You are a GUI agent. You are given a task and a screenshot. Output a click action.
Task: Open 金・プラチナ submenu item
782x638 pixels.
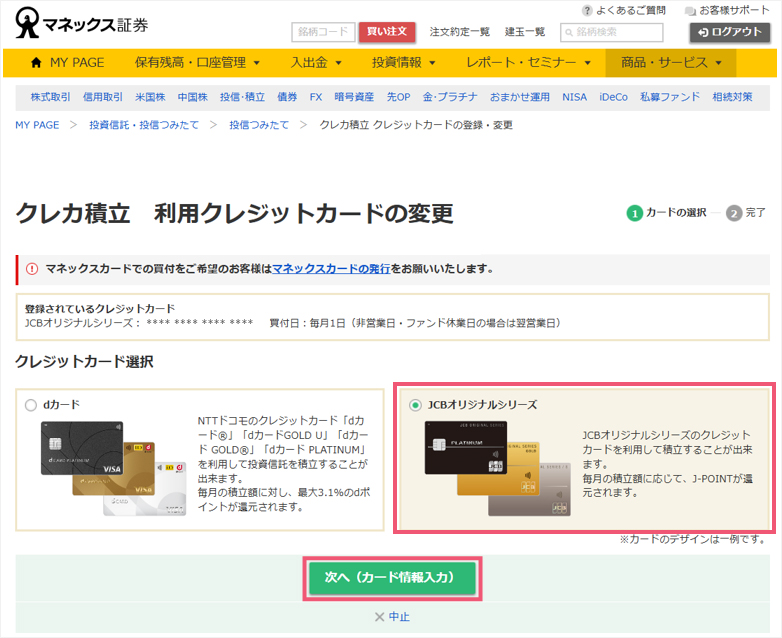450,97
